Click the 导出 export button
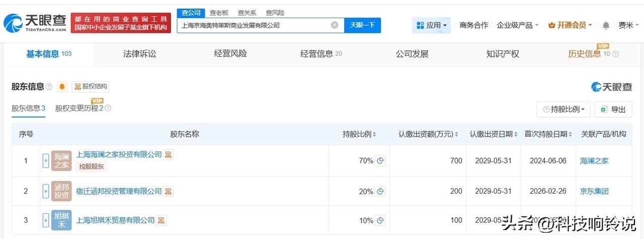This screenshot has width=644, height=239. point(613,109)
